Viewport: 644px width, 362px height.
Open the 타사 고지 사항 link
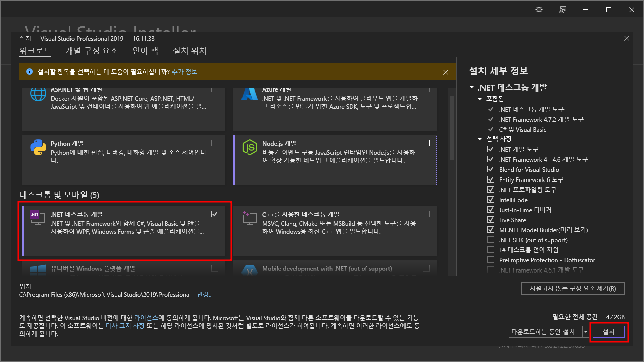click(125, 326)
